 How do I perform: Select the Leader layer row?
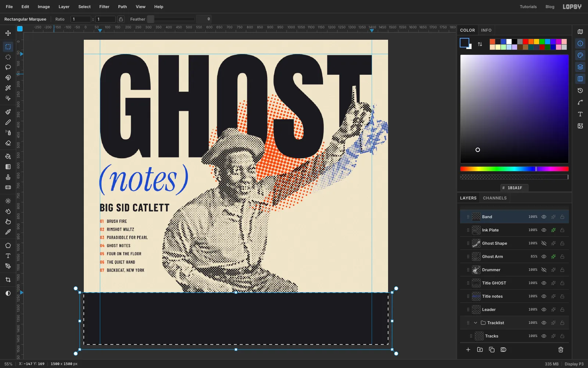click(514, 309)
